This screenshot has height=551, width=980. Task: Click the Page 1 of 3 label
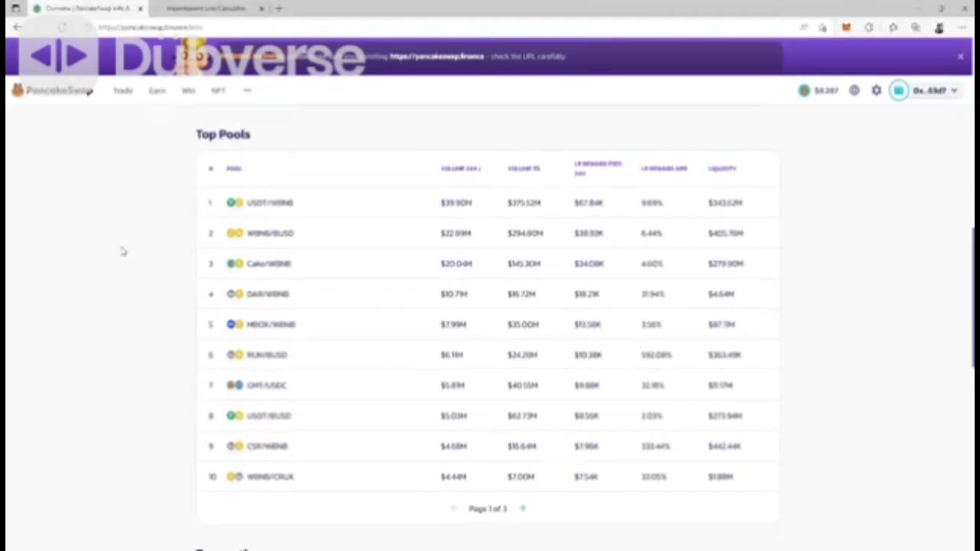click(488, 508)
